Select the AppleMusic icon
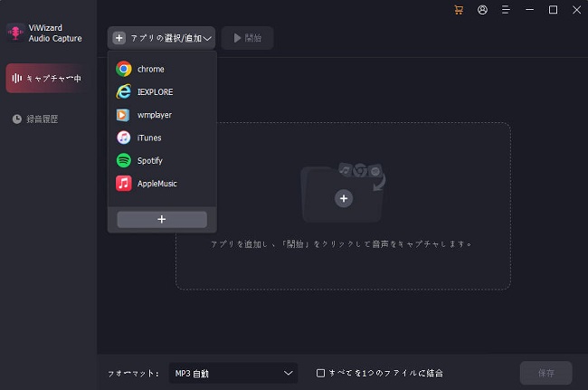 [123, 184]
